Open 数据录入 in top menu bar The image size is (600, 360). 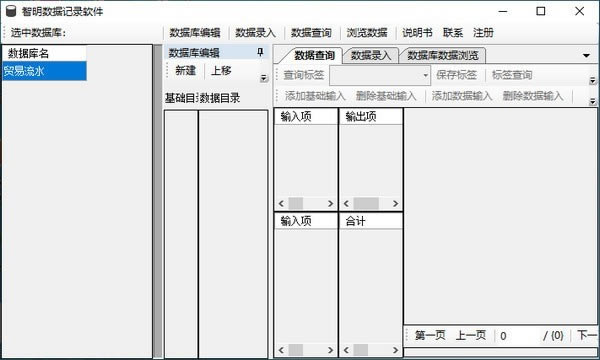pos(255,33)
